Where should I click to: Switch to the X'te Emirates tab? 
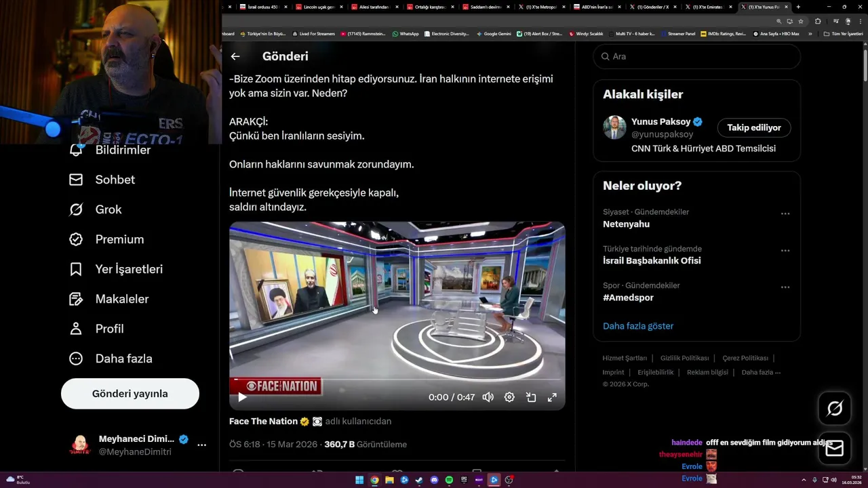(x=707, y=7)
